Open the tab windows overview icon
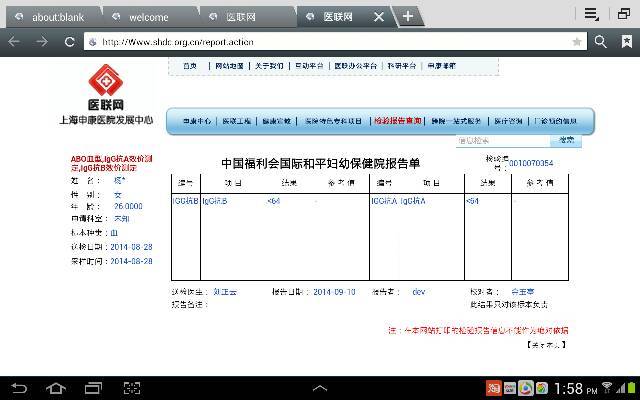This screenshot has height=400, width=640. pyautogui.click(x=624, y=14)
